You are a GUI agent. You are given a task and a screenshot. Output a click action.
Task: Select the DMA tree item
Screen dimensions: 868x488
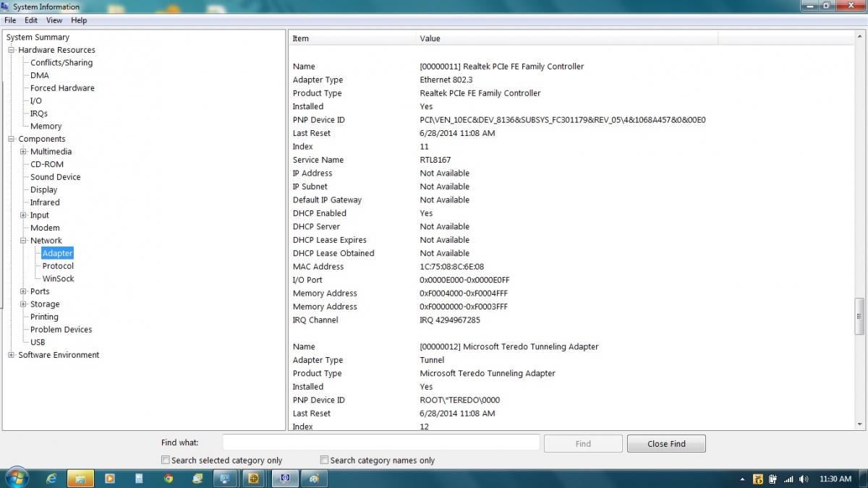click(x=40, y=75)
